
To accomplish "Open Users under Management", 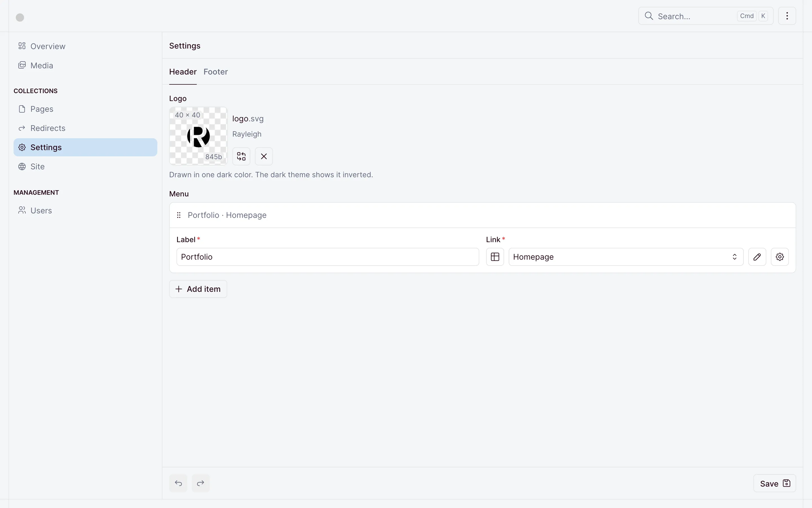I will tap(85, 210).
